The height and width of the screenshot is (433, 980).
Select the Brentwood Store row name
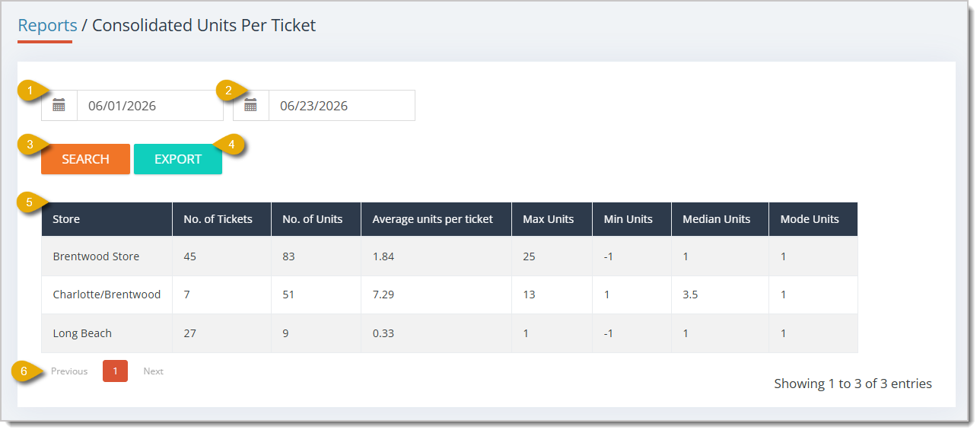click(96, 256)
